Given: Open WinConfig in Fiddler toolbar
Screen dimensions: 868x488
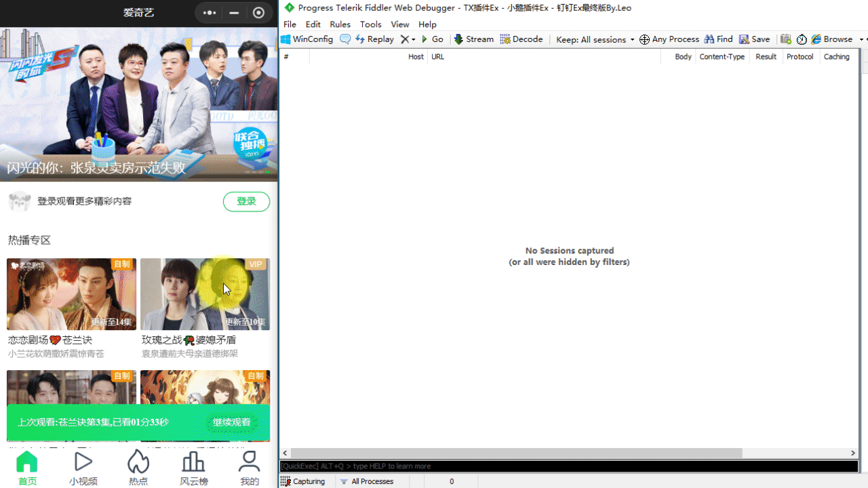Looking at the screenshot, I should coord(307,39).
